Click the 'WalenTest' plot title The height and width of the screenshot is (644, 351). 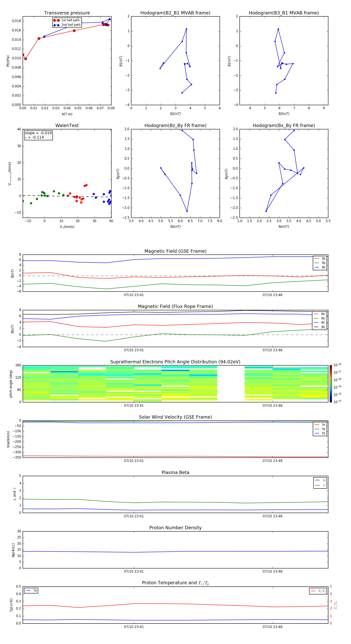click(x=67, y=125)
